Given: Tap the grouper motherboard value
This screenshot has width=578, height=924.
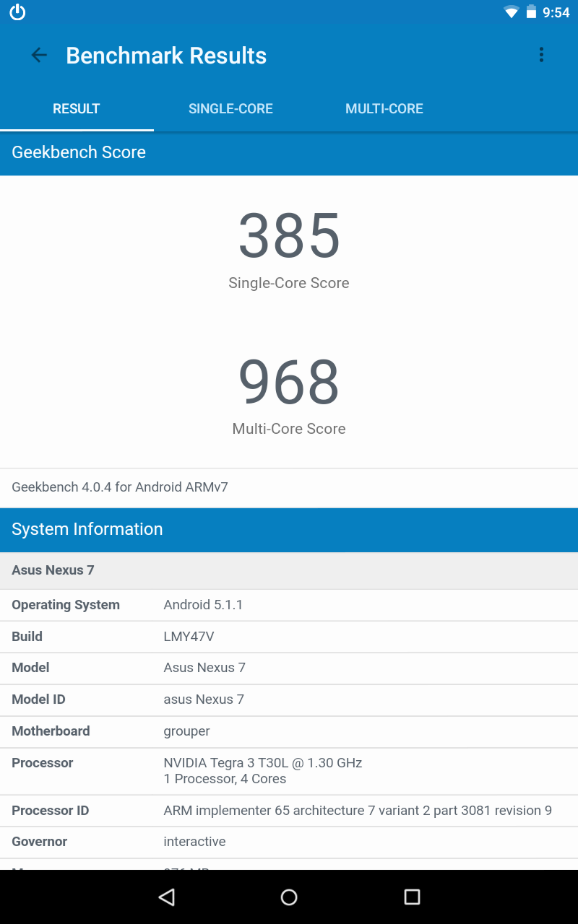Looking at the screenshot, I should tap(187, 732).
